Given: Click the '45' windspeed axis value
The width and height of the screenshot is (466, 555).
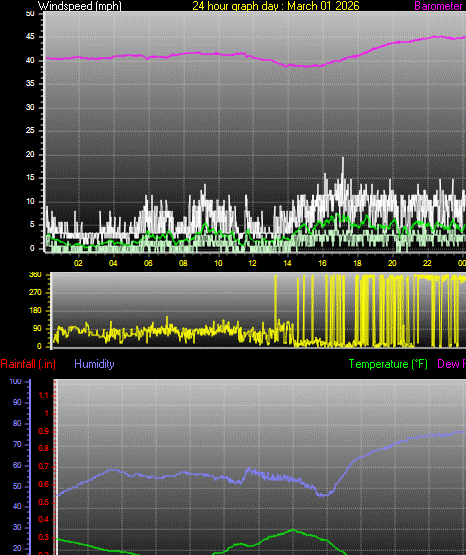Looking at the screenshot, I should 30,37.
